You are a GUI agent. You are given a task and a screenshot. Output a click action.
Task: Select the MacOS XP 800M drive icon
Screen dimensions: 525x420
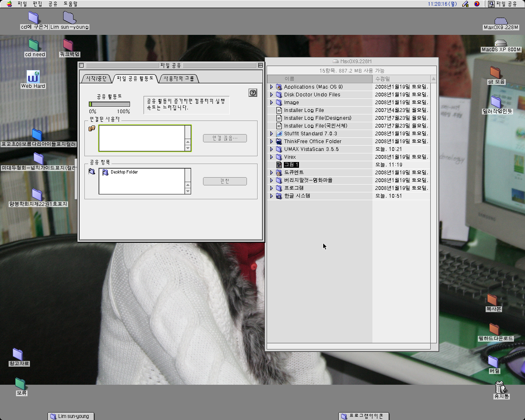click(x=500, y=43)
